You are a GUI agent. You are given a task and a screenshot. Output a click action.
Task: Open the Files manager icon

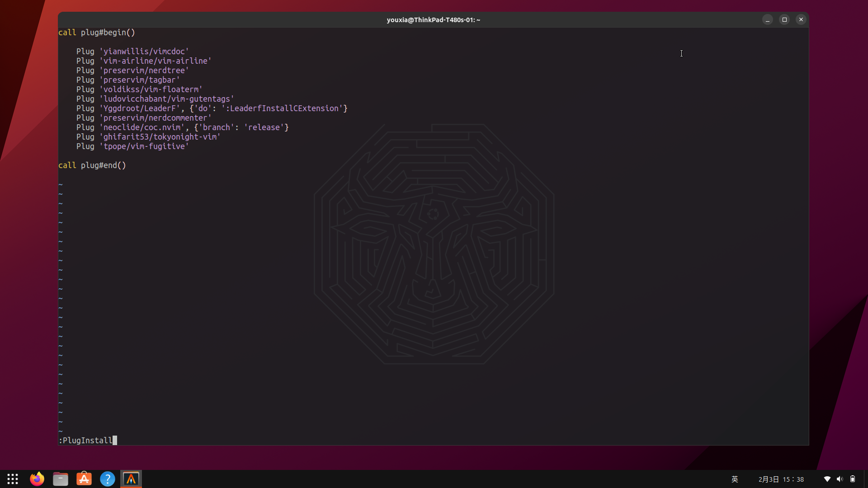61,479
